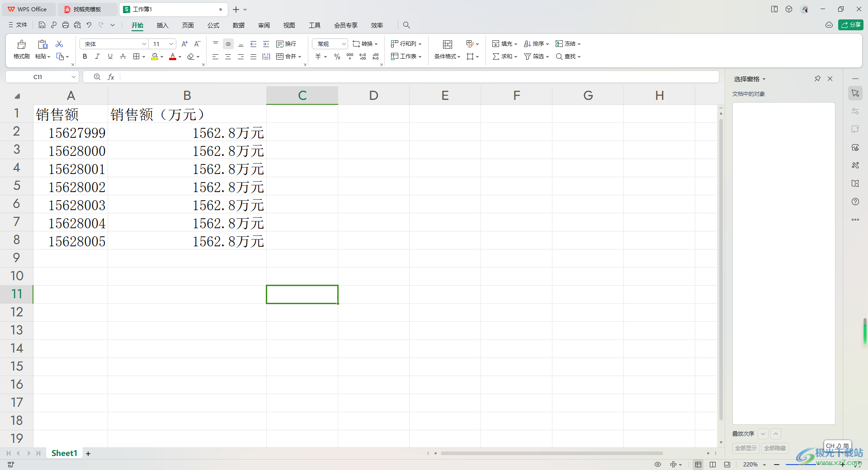Screen dimensions: 868x470
Task: Open the Worksheet (工作表) menu
Action: [x=406, y=56]
